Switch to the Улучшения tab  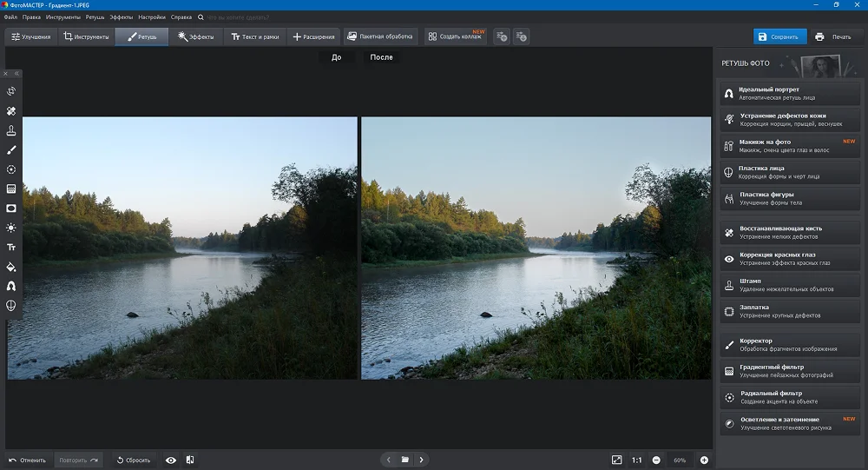pyautogui.click(x=31, y=36)
